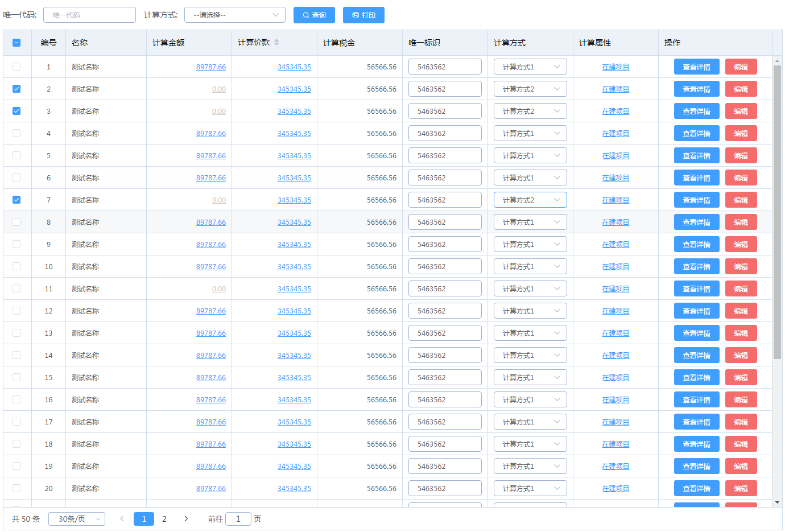Click the 测试名称 cell in row 17
This screenshot has height=532, width=785.
(x=85, y=422)
